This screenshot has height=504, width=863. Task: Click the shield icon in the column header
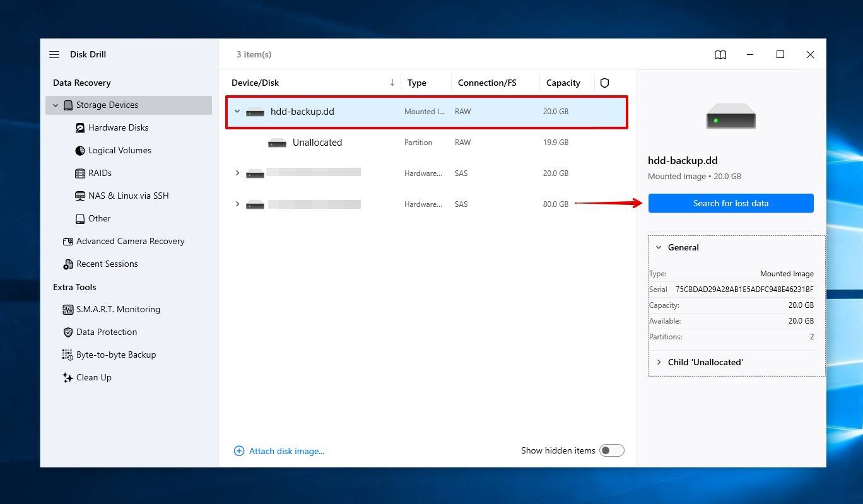[604, 83]
